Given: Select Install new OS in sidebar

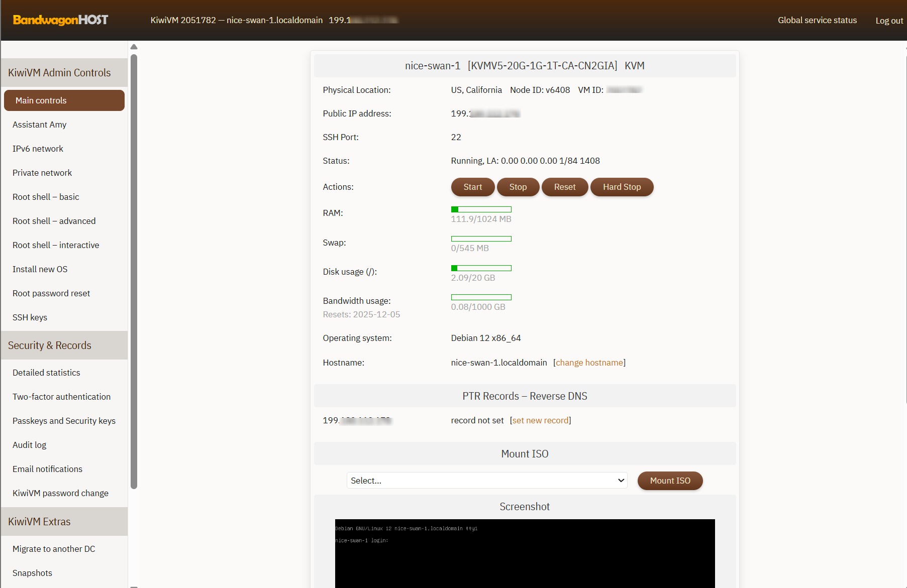Looking at the screenshot, I should pyautogui.click(x=40, y=269).
